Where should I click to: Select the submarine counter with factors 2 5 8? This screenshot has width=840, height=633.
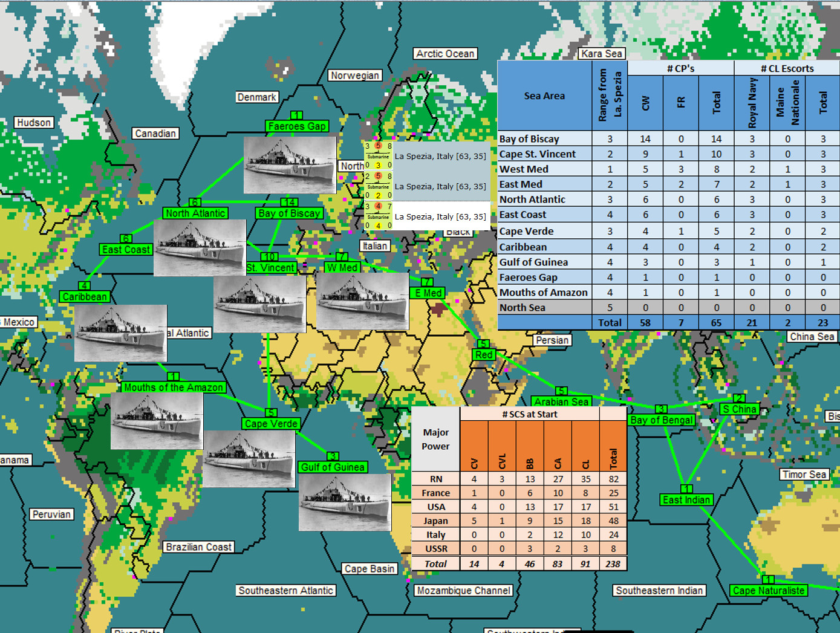point(378,186)
